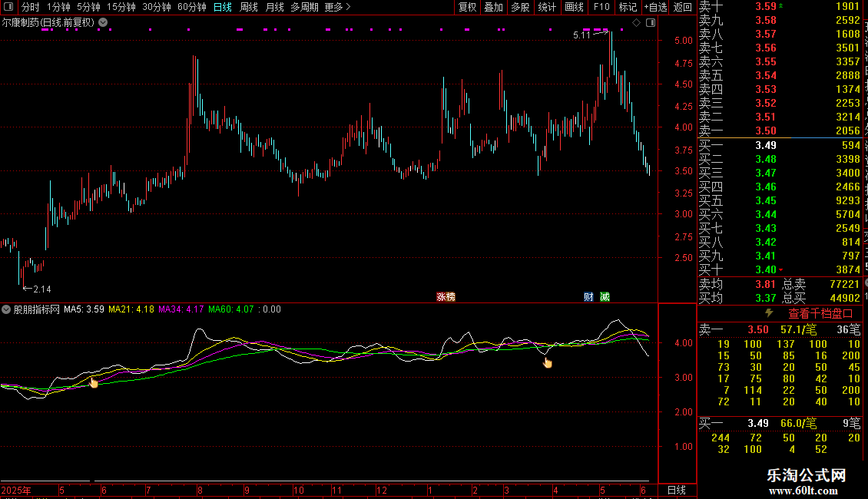
Task: Click the 57.1/笔 sell queue value
Action: tap(798, 329)
